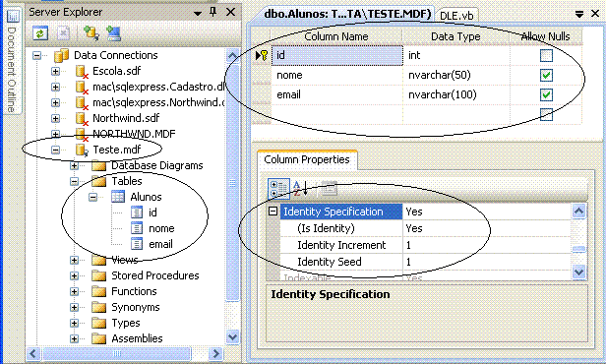This screenshot has height=364, width=606.
Task: Select the Data Connections root icon
Action: click(x=61, y=56)
